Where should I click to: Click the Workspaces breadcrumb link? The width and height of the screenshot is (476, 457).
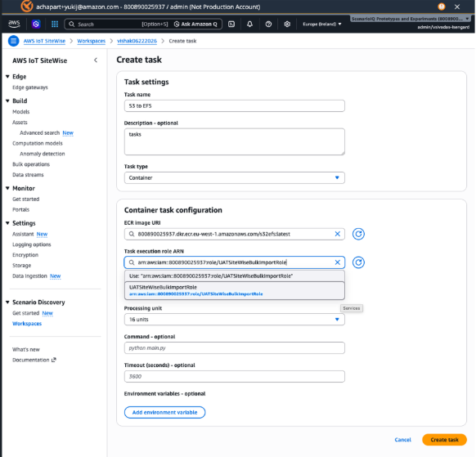pyautogui.click(x=91, y=41)
